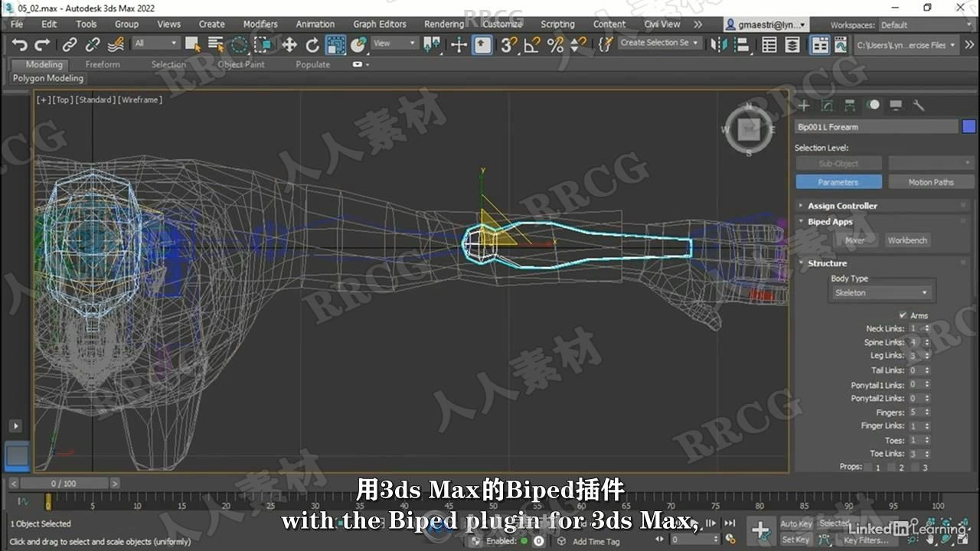Select the Select and Scale tool
The width and height of the screenshot is (980, 551).
[x=335, y=45]
